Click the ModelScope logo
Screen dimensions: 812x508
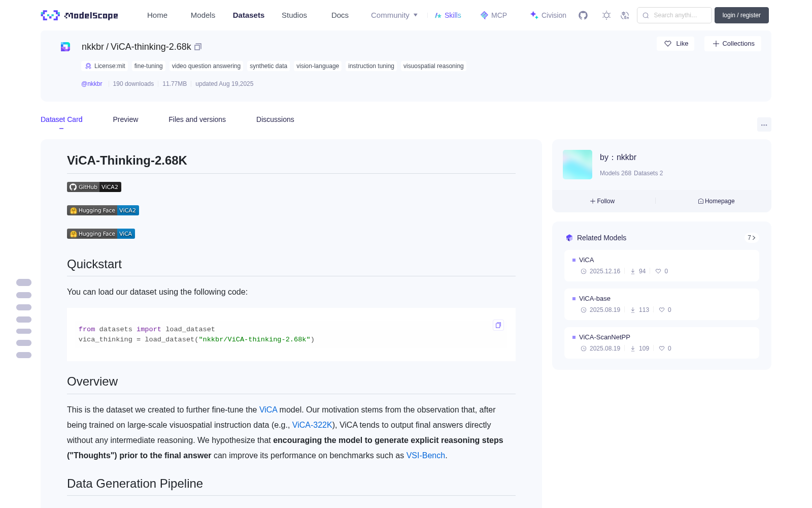[80, 15]
